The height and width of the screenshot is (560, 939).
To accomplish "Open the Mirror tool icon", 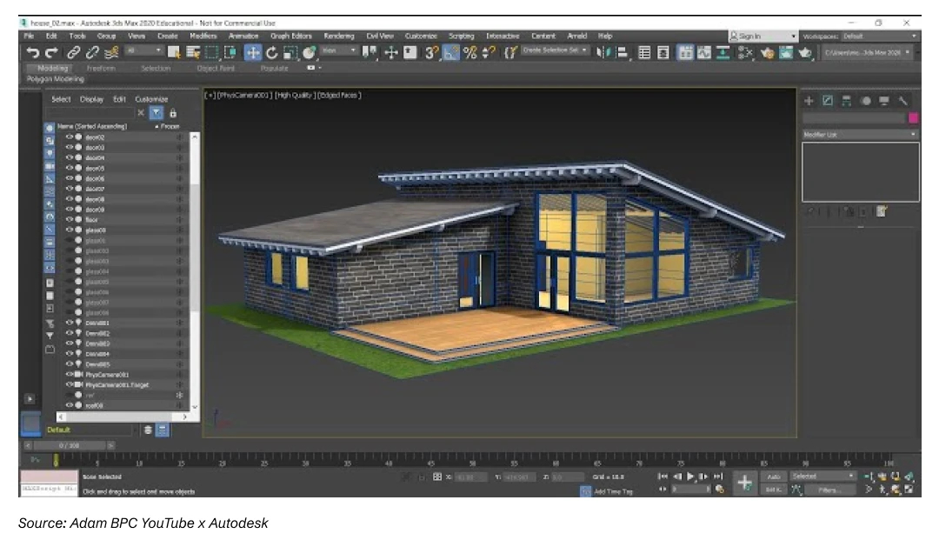I will click(602, 53).
